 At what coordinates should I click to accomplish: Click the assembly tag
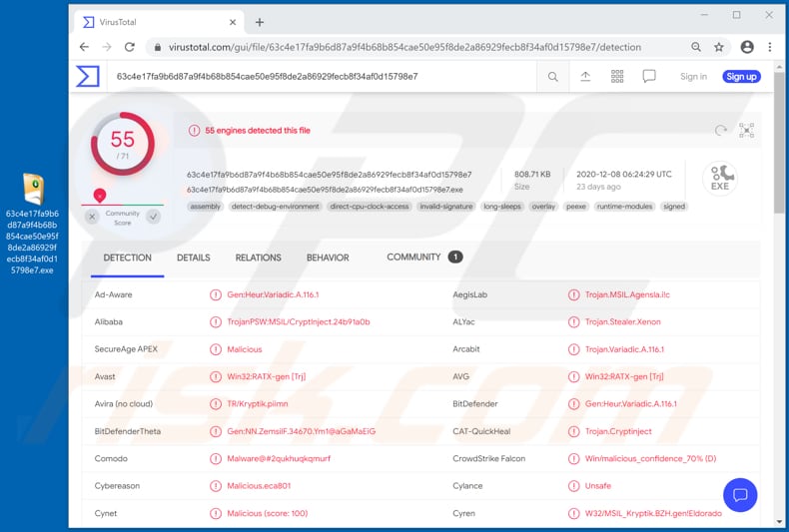click(206, 207)
